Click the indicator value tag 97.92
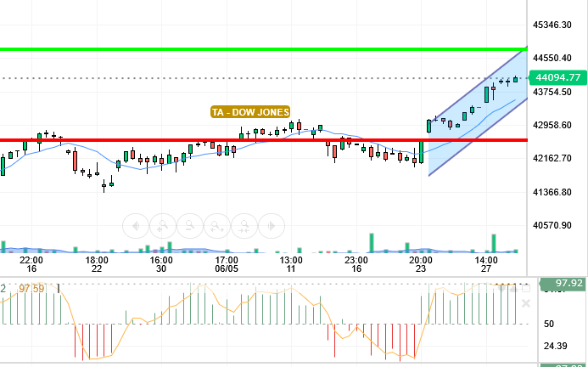The image size is (588, 367). pos(563,283)
